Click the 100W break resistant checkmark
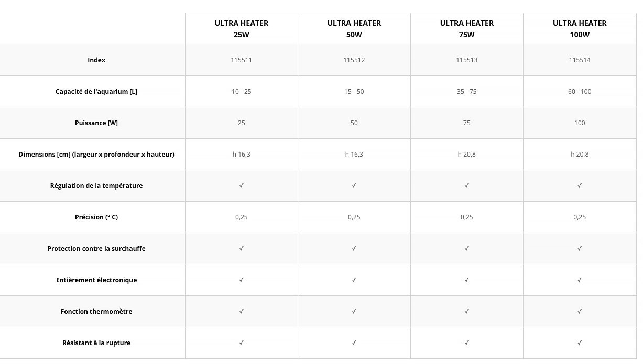Screen dimensions: 643x364 click(x=580, y=343)
